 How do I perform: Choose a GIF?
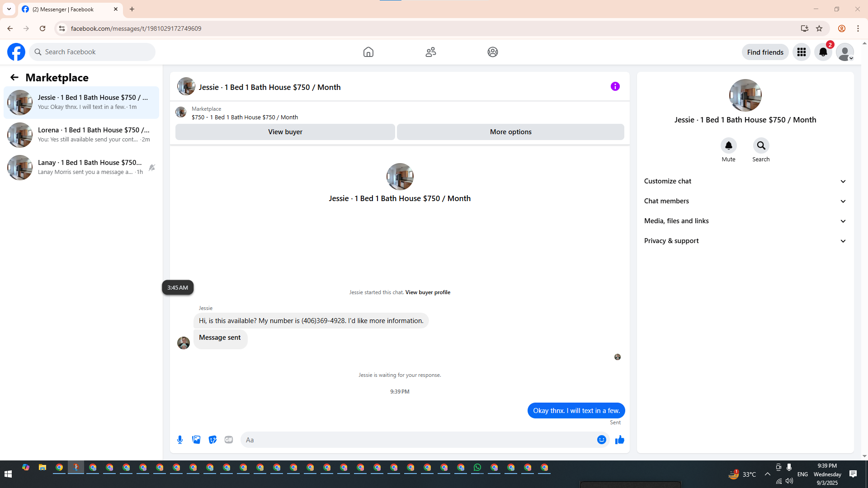point(229,440)
